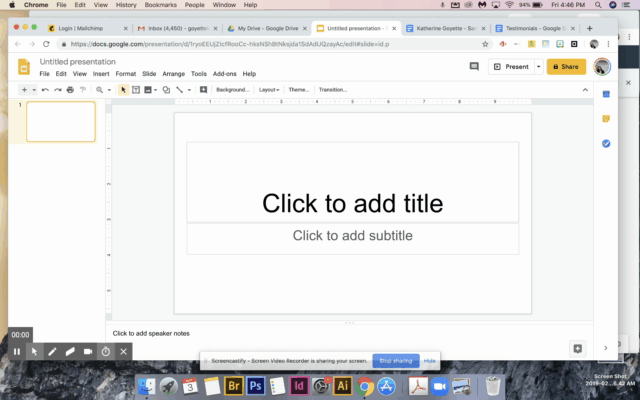This screenshot has height=400, width=640.
Task: Open Keep notes in the side panel
Action: (x=606, y=119)
